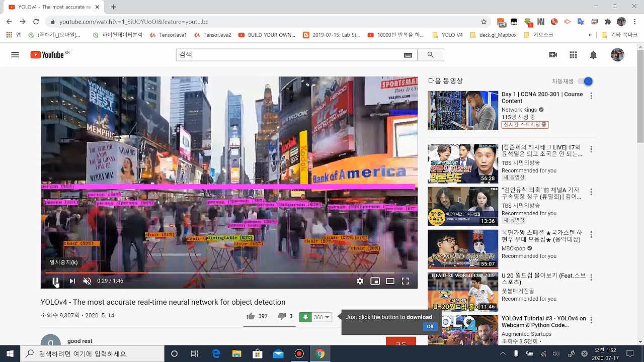644x362 pixels.
Task: Open File Explorer from taskbar
Action: tap(236, 354)
